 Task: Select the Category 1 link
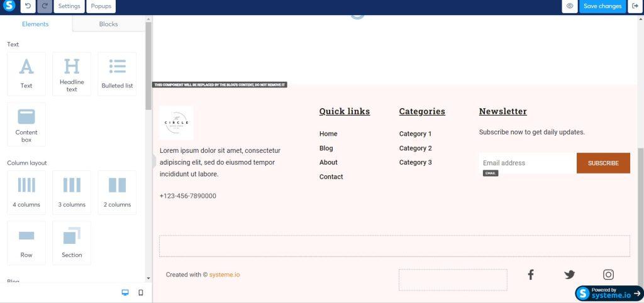(x=415, y=134)
